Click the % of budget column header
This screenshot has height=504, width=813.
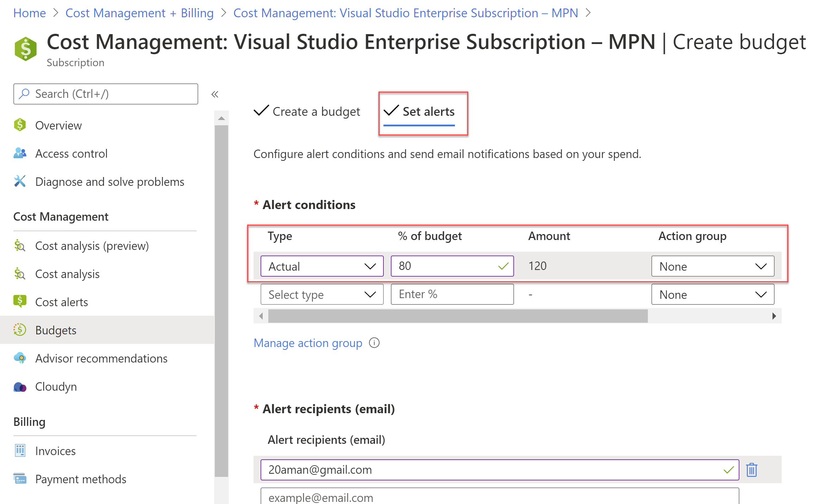pos(430,236)
